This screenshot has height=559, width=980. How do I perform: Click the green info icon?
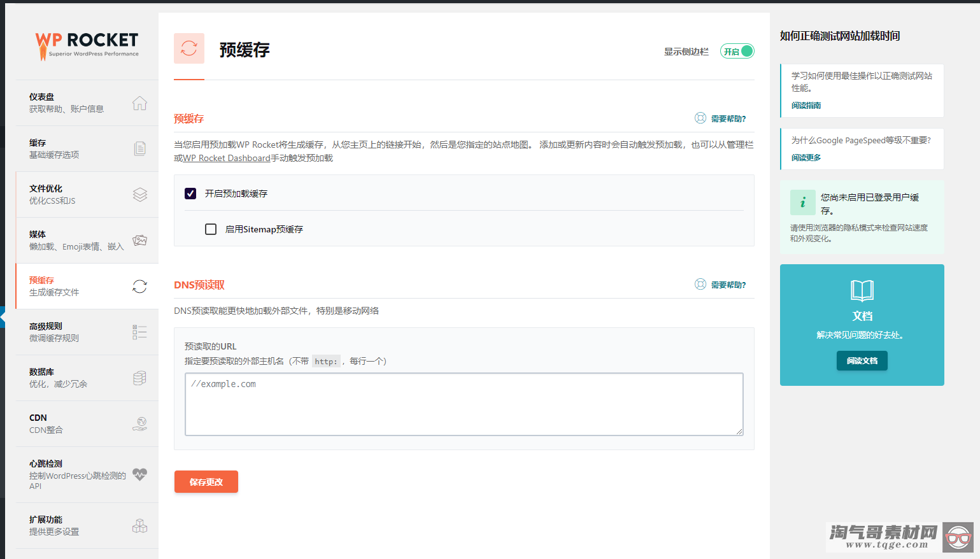(802, 202)
